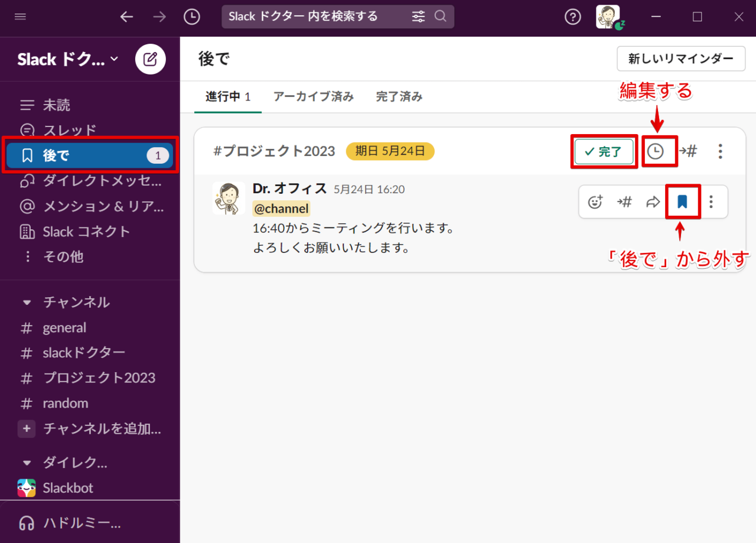Jump to channel via card header arrow-hash
The height and width of the screenshot is (543, 756).
click(687, 152)
